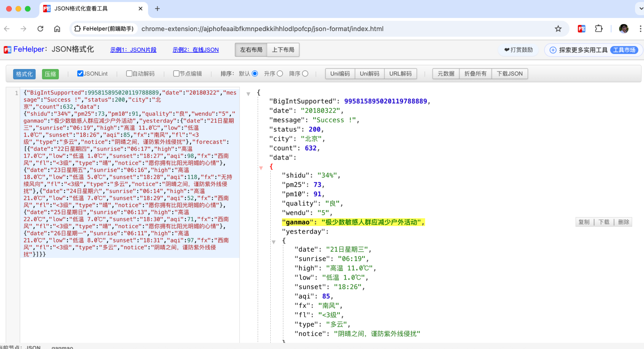Uncheck the JSONLint checkbox

pos(80,74)
